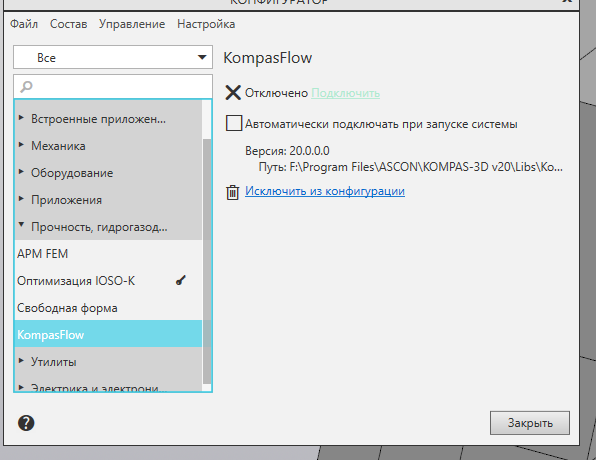Screen dimensions: 596x460
Task: Click the library list vertical scrollbar
Action: coord(207,261)
